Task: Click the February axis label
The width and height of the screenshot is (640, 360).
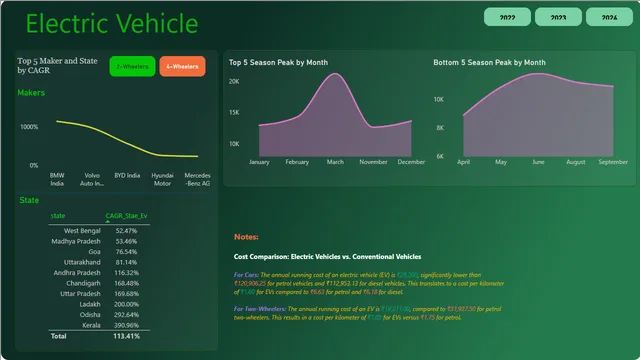Action: click(297, 162)
